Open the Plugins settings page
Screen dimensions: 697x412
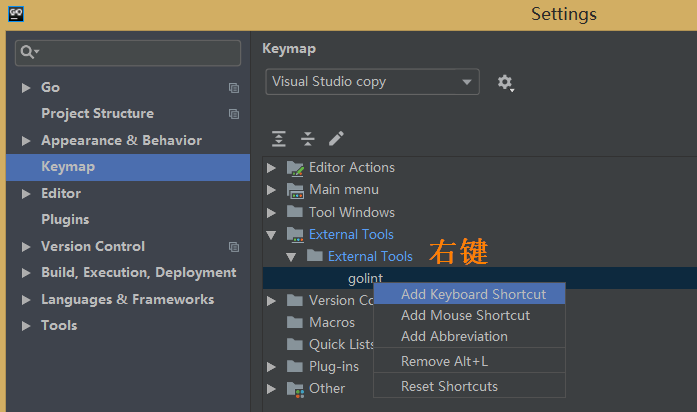[65, 220]
